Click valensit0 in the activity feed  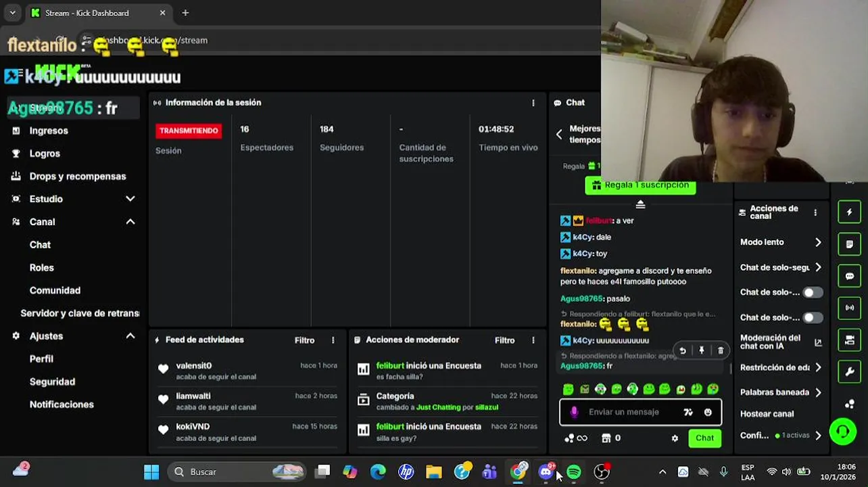[x=194, y=366]
